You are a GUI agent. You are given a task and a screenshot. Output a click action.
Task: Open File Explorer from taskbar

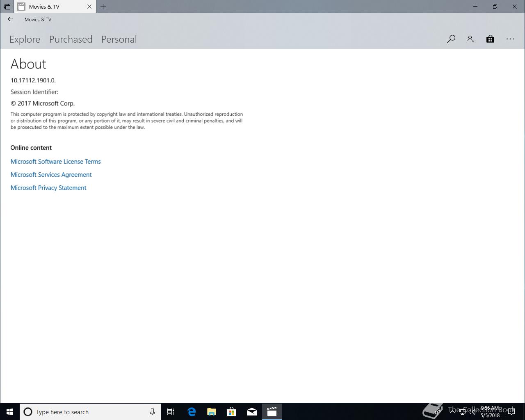(x=211, y=412)
